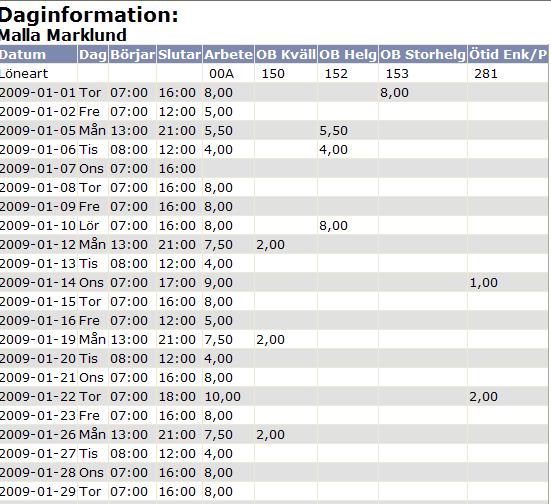Click OB Kväll value 2,00 on 2009-01-26

click(x=270, y=434)
